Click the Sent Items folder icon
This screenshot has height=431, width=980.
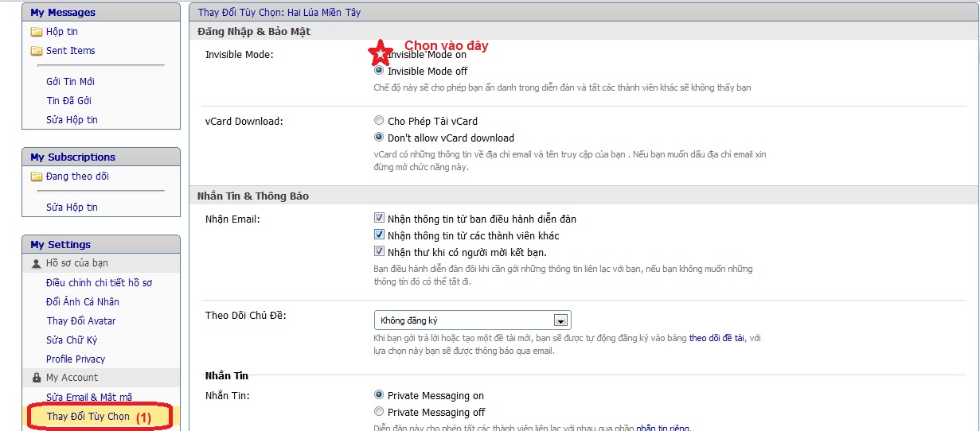[x=36, y=51]
